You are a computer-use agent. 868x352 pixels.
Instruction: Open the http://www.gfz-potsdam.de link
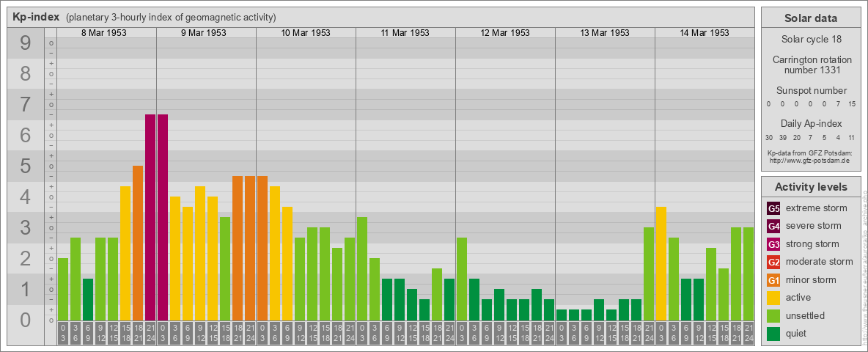pyautogui.click(x=811, y=160)
